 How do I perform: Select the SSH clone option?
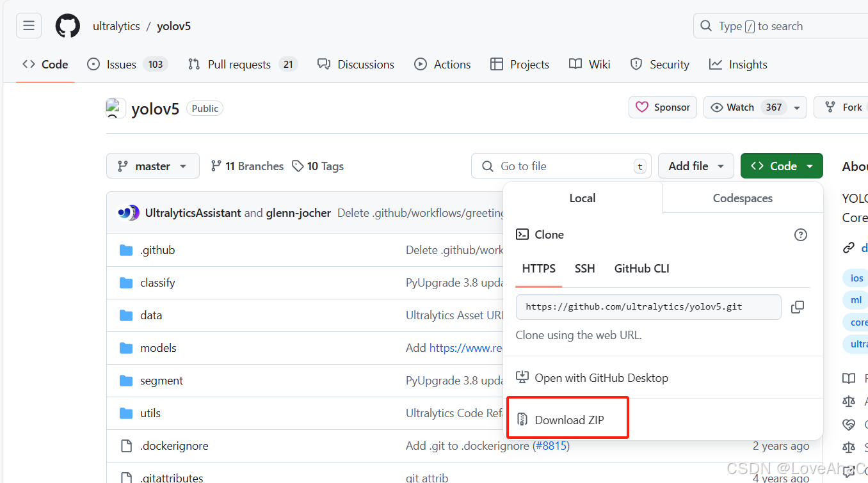coord(584,269)
